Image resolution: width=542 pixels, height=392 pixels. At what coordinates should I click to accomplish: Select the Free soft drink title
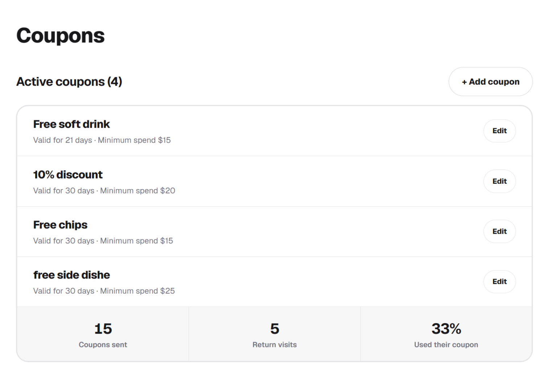(71, 124)
